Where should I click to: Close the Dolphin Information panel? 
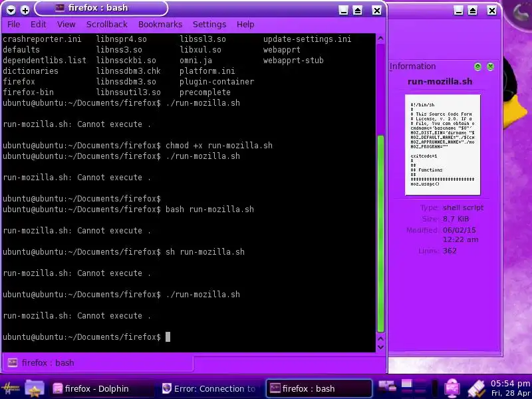[x=490, y=66]
